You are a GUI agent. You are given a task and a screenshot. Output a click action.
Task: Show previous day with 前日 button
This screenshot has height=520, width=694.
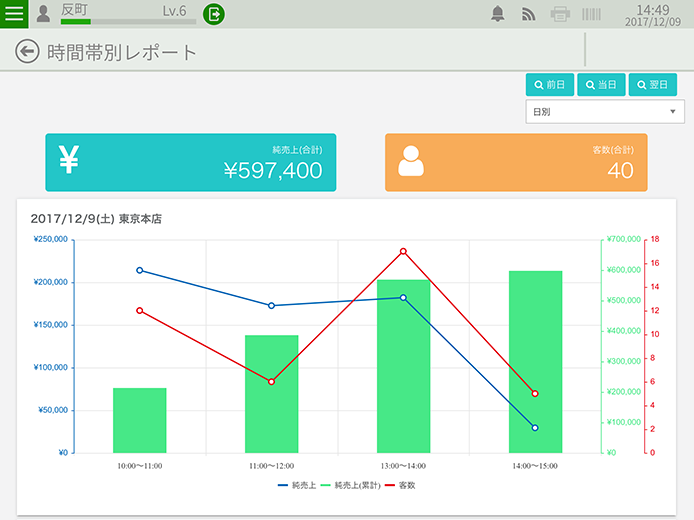(550, 85)
